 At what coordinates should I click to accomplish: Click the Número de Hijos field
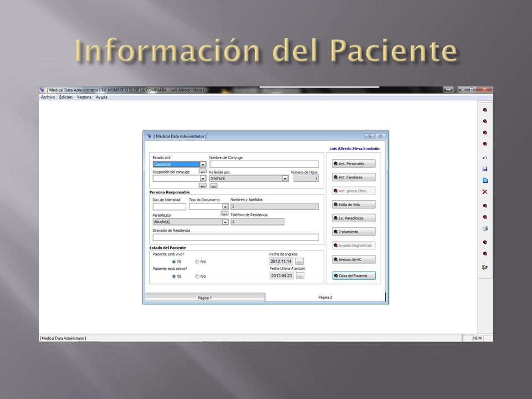(306, 178)
